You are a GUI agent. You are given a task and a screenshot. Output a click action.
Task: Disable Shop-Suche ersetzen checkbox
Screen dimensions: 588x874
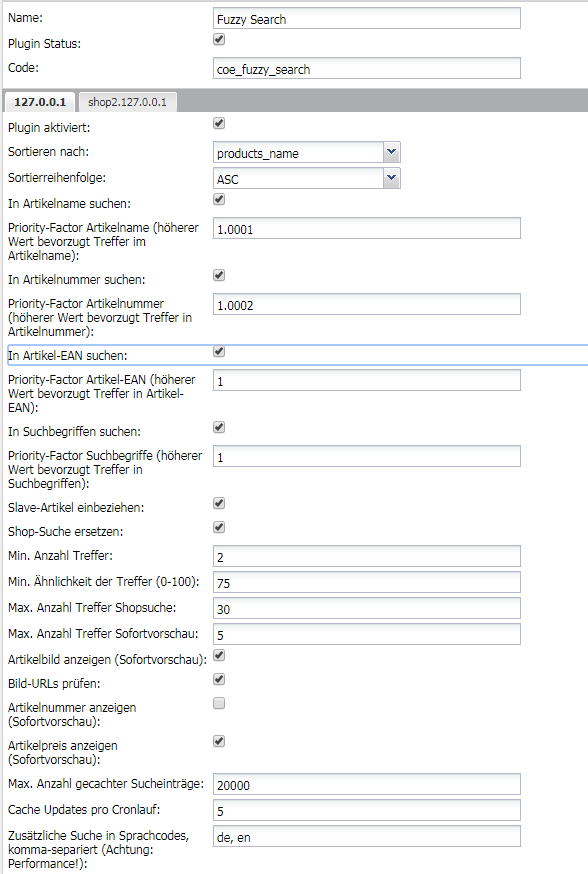point(219,527)
